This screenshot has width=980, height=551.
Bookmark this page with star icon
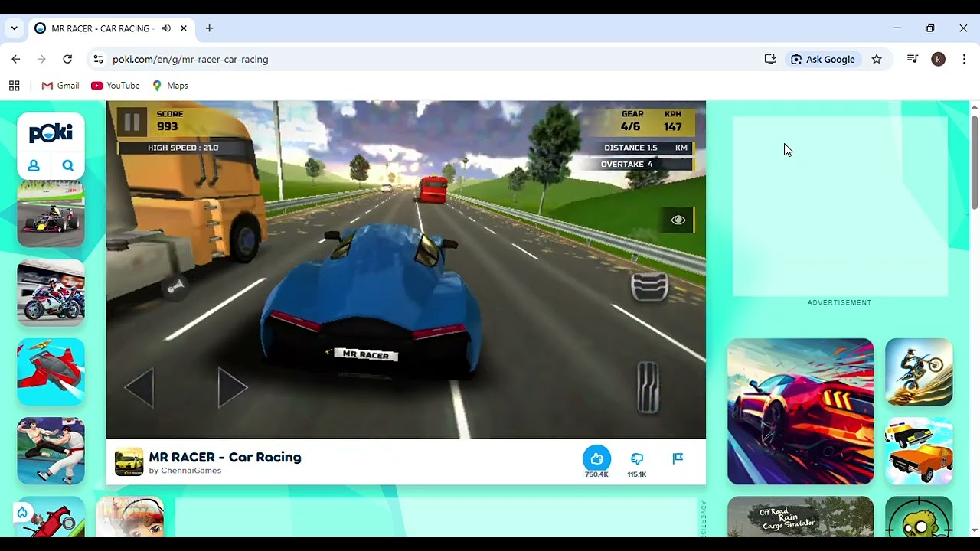pos(877,59)
